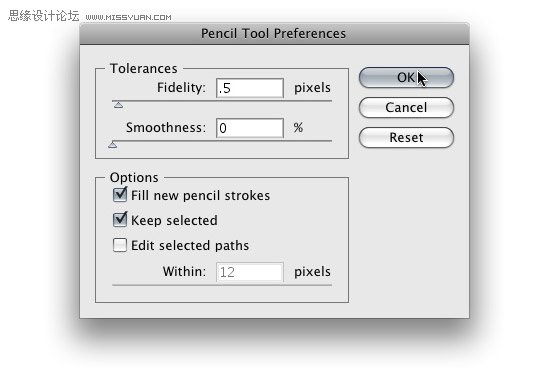Click the Within pixels input field

point(250,272)
